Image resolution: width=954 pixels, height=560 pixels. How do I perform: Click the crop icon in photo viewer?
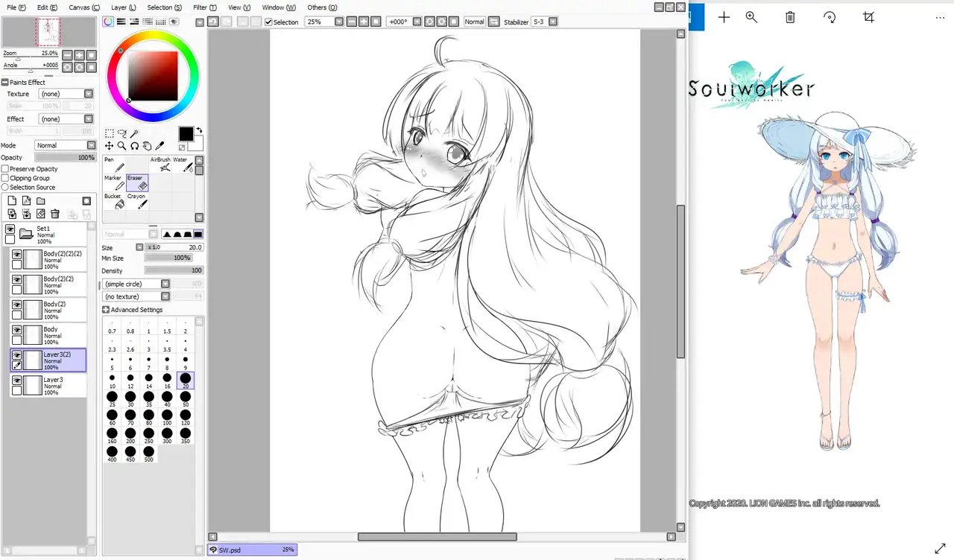pyautogui.click(x=868, y=17)
